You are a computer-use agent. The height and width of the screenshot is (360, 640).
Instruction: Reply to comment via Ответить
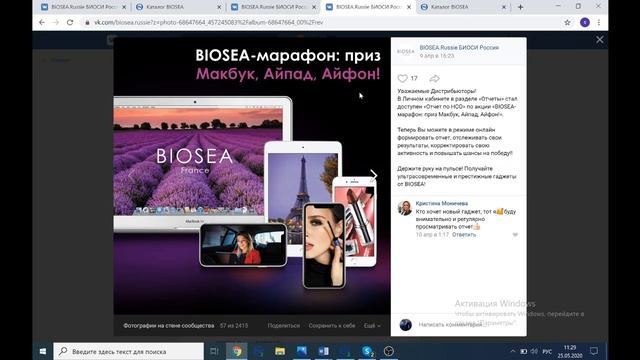pos(464,235)
